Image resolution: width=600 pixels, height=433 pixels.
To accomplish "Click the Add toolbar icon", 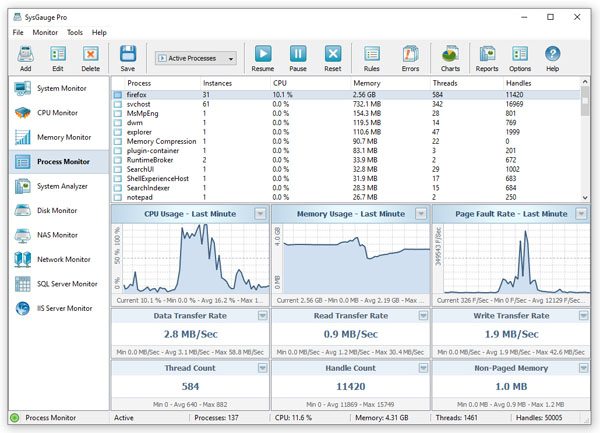I will [x=25, y=54].
